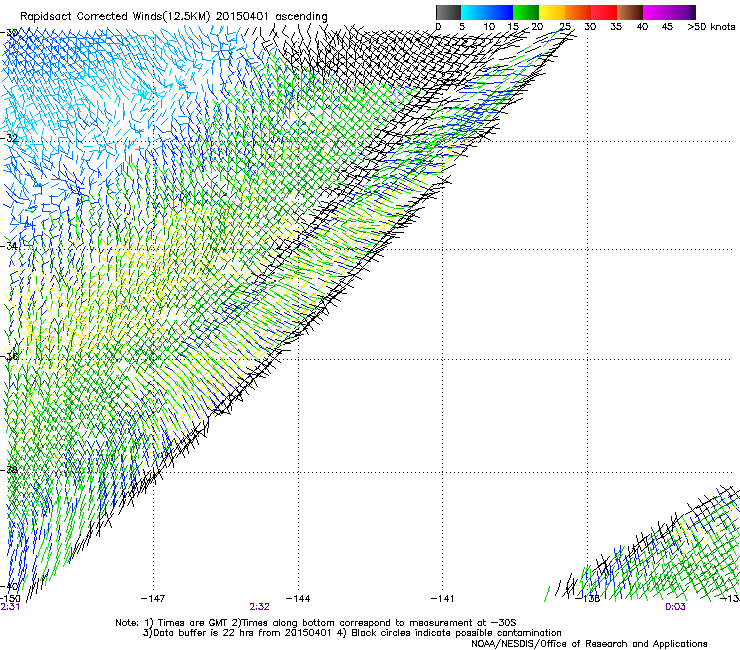The image size is (740, 650).
Task: Select the -147 longitude axis label
Action: pyautogui.click(x=153, y=599)
